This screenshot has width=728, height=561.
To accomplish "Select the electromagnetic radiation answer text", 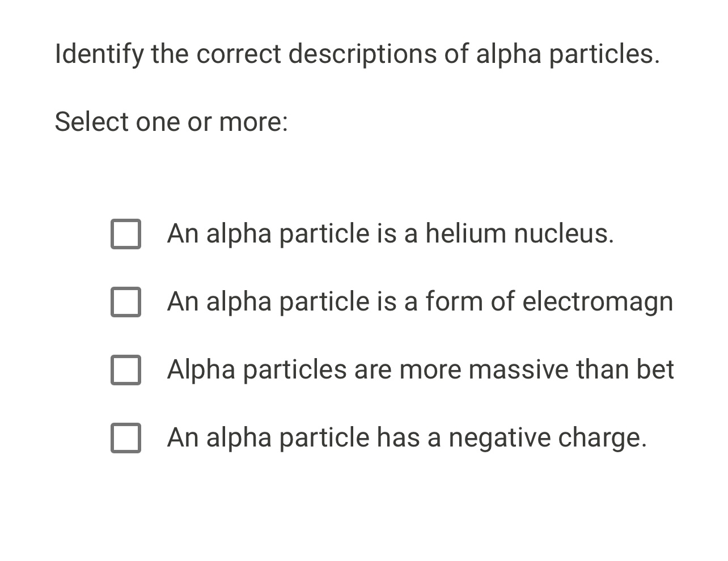I will (420, 302).
